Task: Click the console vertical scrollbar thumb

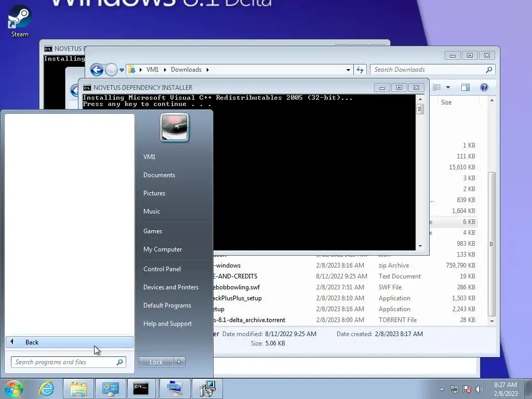Action: tap(420, 109)
